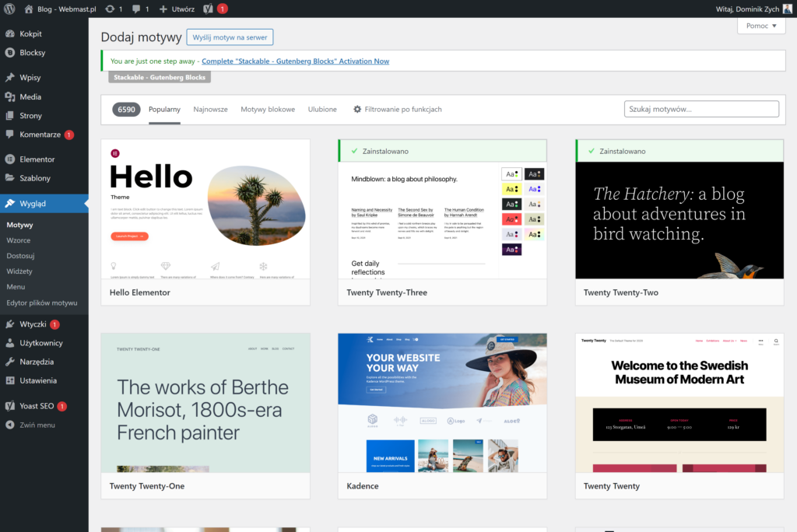797x532 pixels.
Task: Open the Ulubione themes tab
Action: (322, 110)
